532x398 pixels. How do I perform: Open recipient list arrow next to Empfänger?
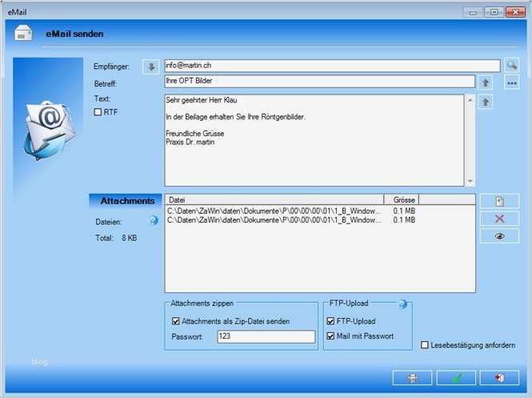151,66
